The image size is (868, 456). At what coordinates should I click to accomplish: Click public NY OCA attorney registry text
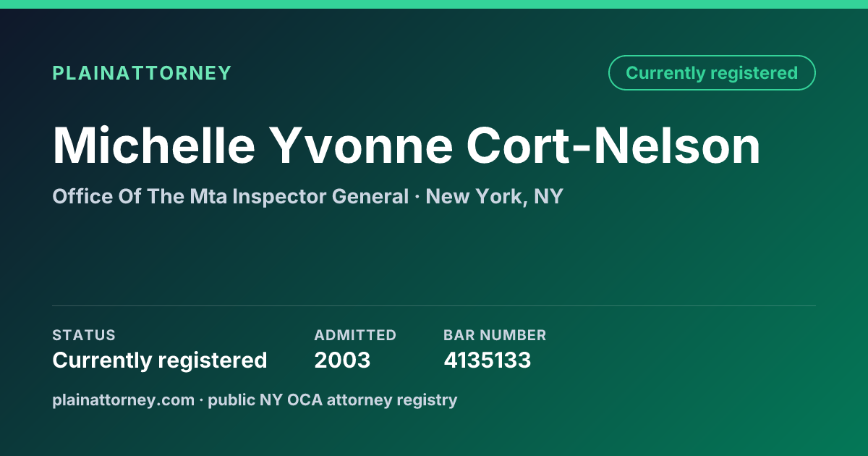pyautogui.click(x=333, y=400)
